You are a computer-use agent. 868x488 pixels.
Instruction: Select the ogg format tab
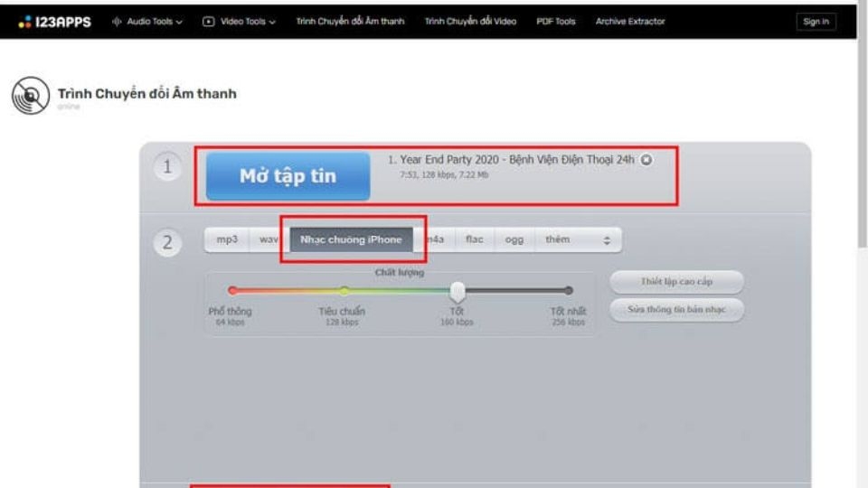[x=514, y=239]
